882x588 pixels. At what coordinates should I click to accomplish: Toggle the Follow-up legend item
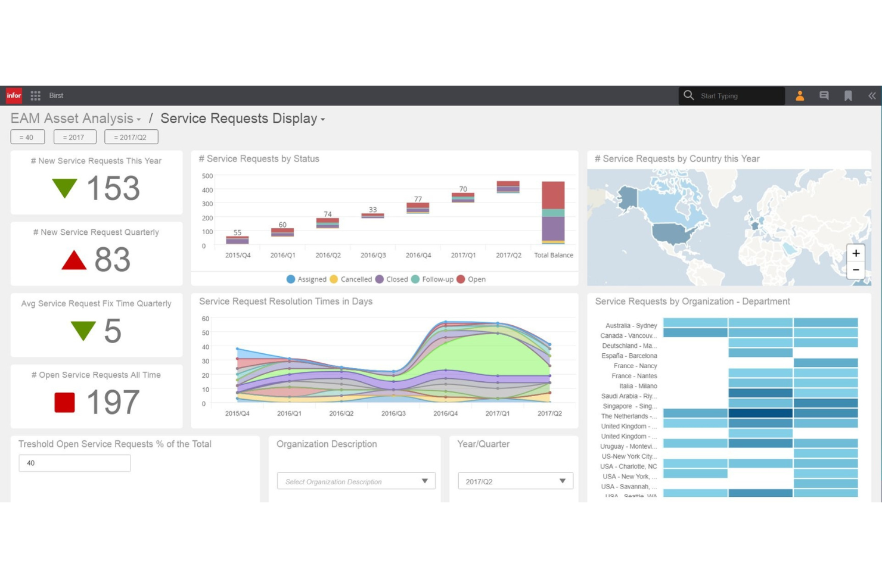(x=432, y=279)
